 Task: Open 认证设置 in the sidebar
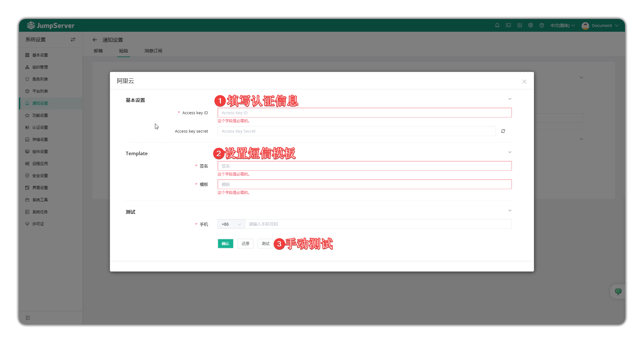click(x=51, y=128)
